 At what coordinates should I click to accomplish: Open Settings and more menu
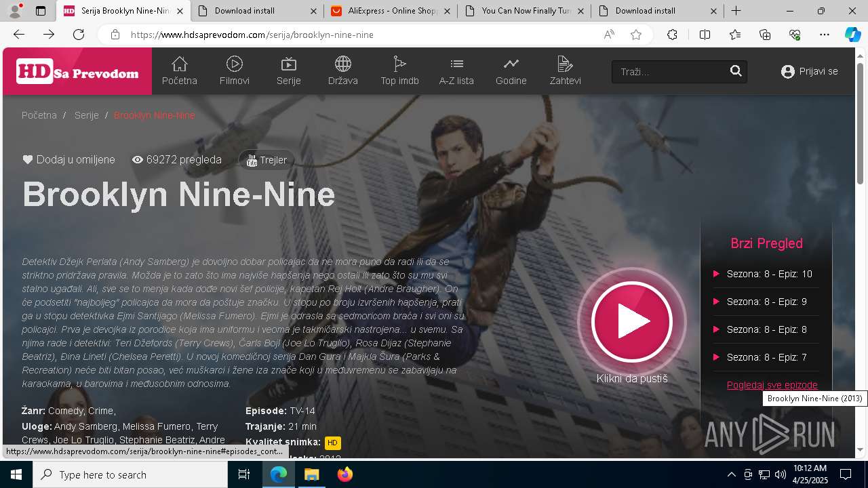tap(825, 35)
